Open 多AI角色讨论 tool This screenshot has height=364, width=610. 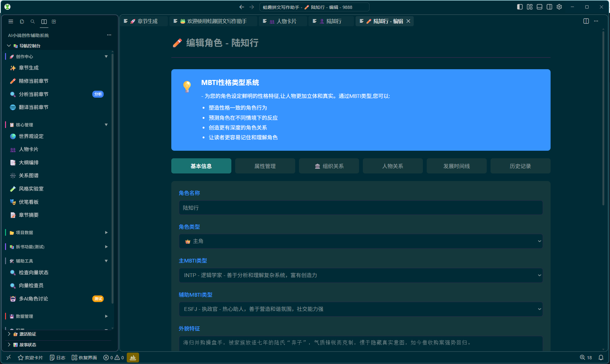click(x=58, y=299)
